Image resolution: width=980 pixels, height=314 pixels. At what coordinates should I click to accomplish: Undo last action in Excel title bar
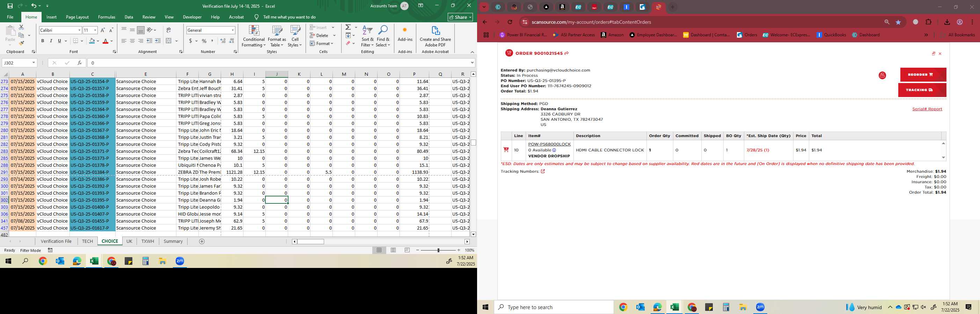[34, 6]
